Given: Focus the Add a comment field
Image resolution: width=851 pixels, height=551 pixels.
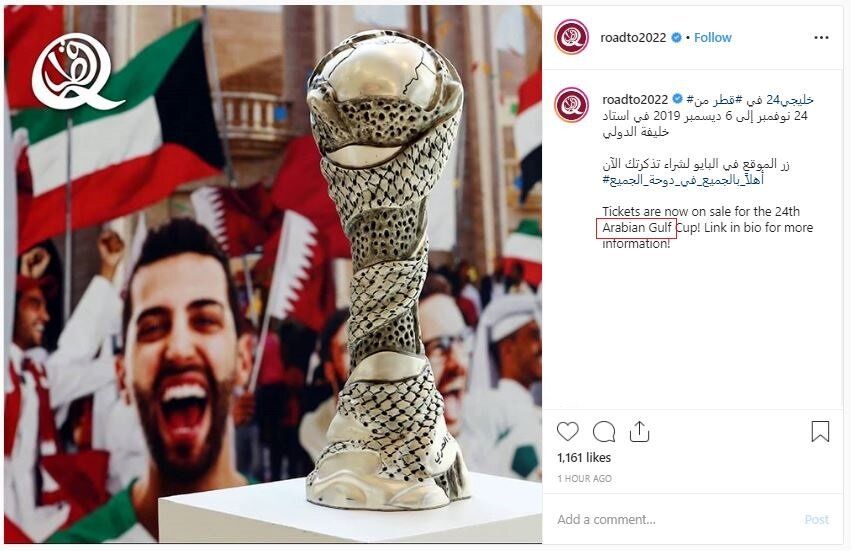Looking at the screenshot, I should (673, 520).
